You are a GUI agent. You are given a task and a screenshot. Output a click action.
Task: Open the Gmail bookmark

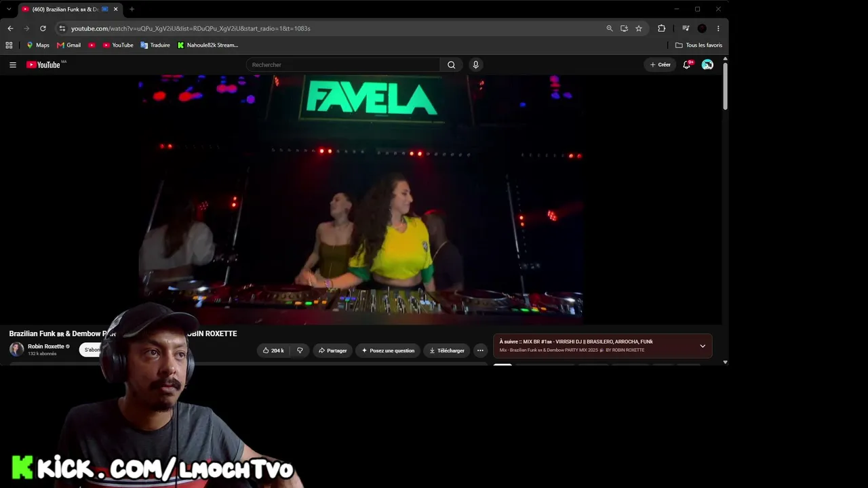pyautogui.click(x=69, y=45)
